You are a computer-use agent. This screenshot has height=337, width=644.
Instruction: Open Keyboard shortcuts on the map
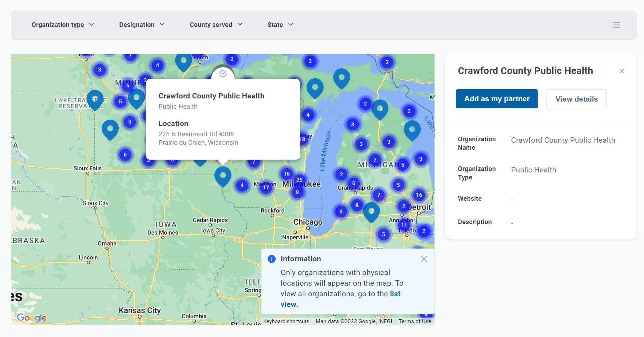coord(286,321)
